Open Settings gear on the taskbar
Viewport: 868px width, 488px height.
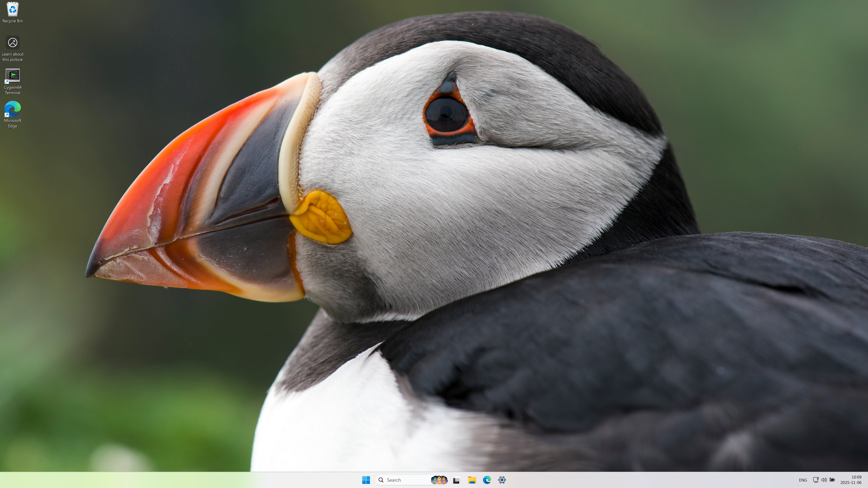[502, 480]
